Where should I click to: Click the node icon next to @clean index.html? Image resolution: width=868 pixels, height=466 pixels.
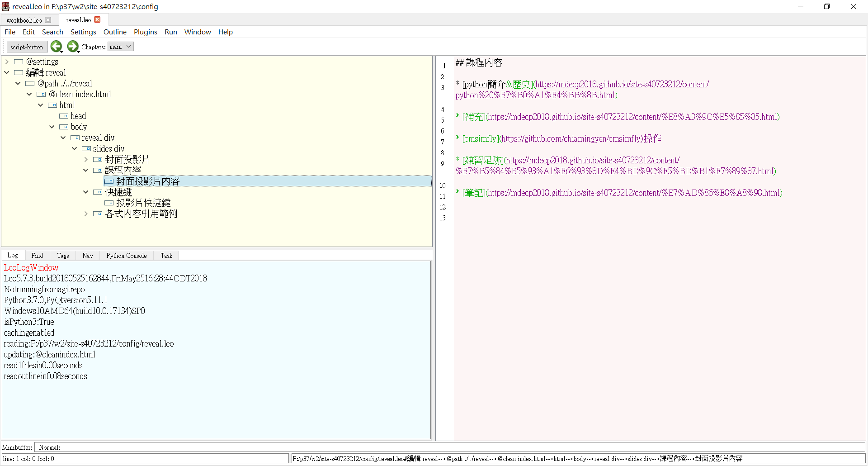tap(41, 95)
